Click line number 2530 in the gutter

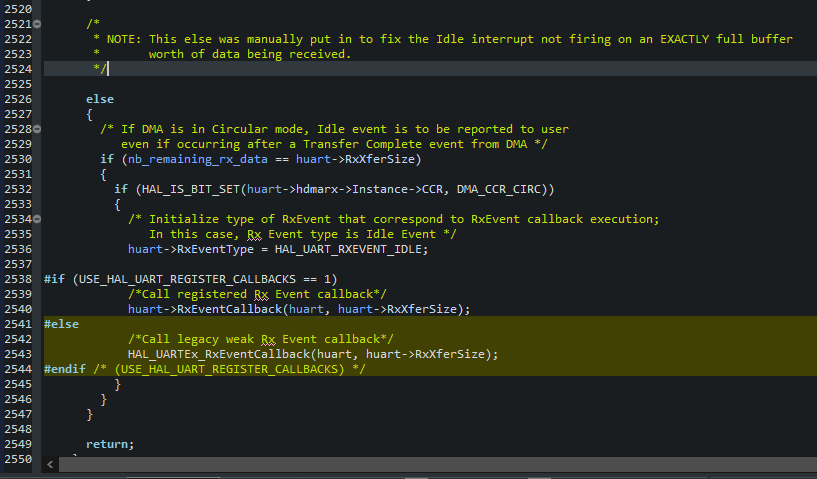tap(18, 159)
